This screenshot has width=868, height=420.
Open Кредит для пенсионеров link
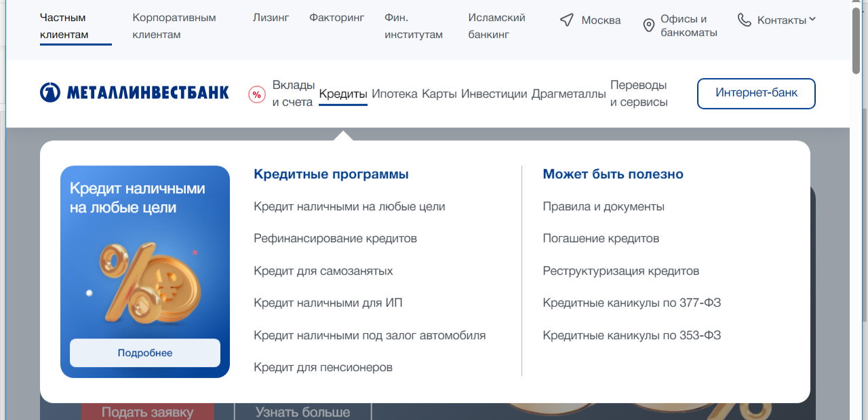[323, 367]
